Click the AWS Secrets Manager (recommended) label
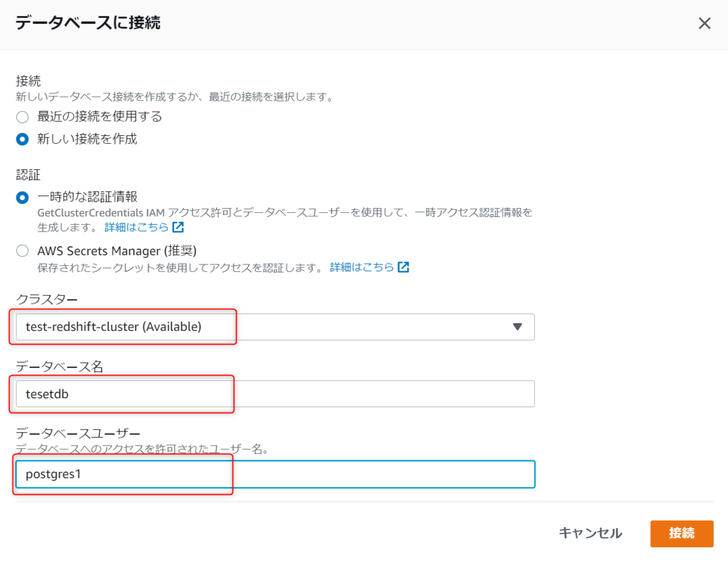The height and width of the screenshot is (564, 728). point(117,250)
